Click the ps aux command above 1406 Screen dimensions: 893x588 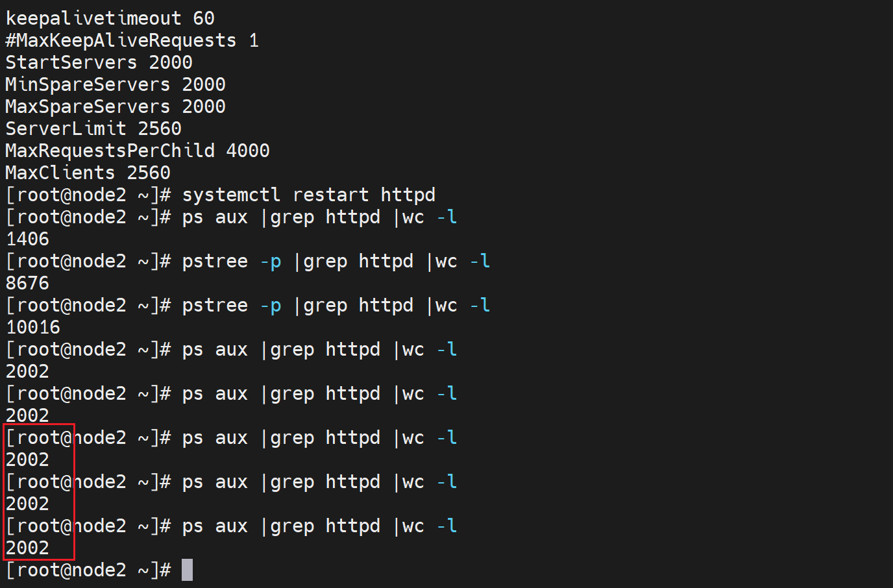coord(319,217)
